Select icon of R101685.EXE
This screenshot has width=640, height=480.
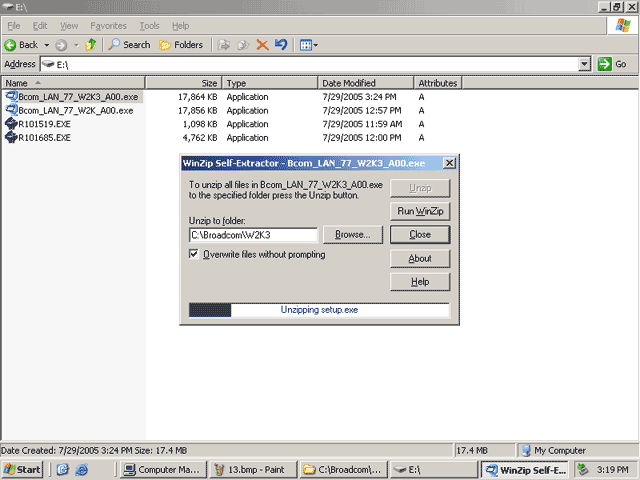tap(11, 137)
